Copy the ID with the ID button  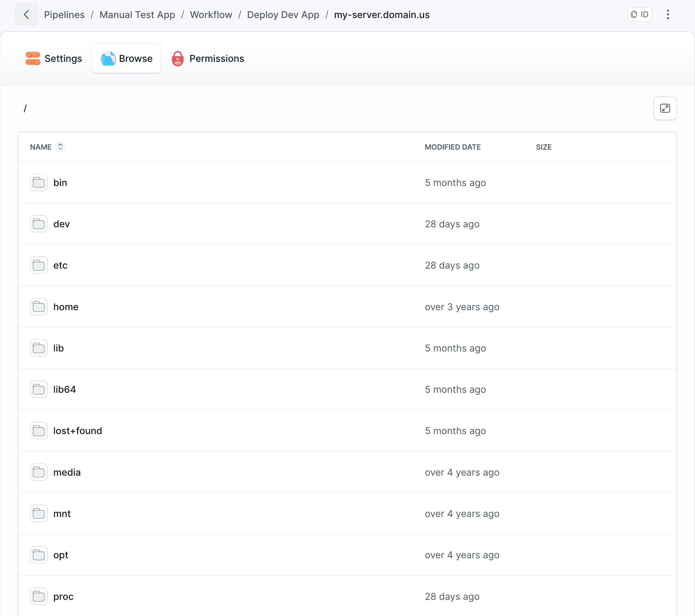click(x=640, y=14)
